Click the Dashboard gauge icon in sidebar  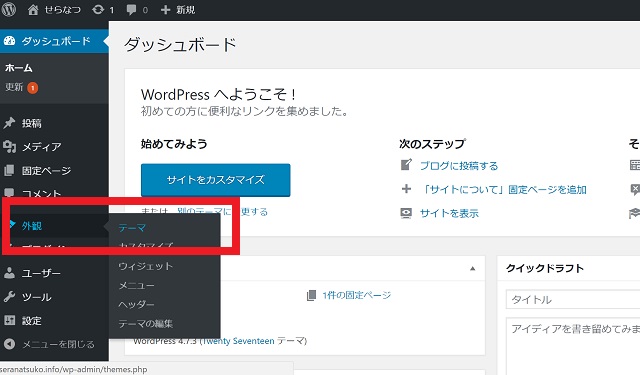9,41
